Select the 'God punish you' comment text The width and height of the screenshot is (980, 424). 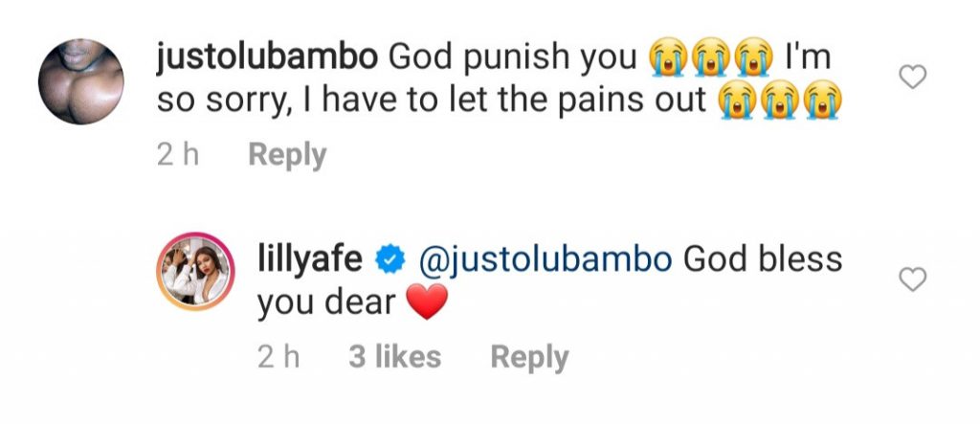pos(512,58)
